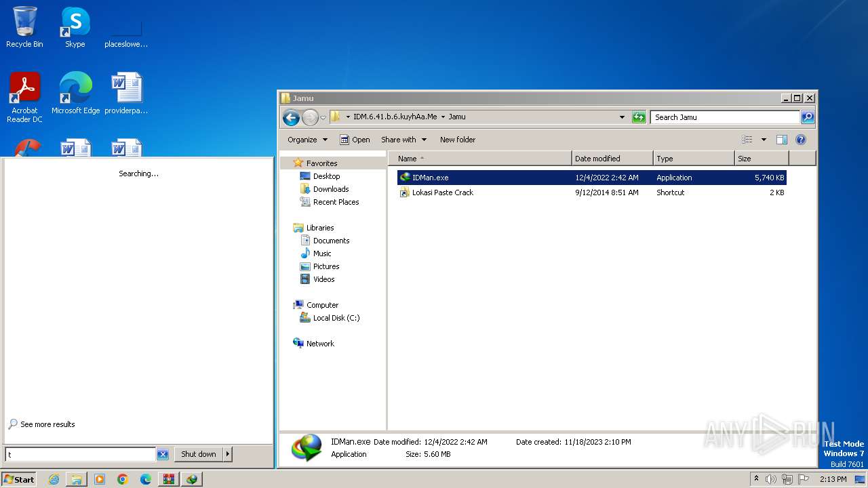This screenshot has height=488, width=868.
Task: Click the Action Center flag icon
Action: click(x=804, y=479)
